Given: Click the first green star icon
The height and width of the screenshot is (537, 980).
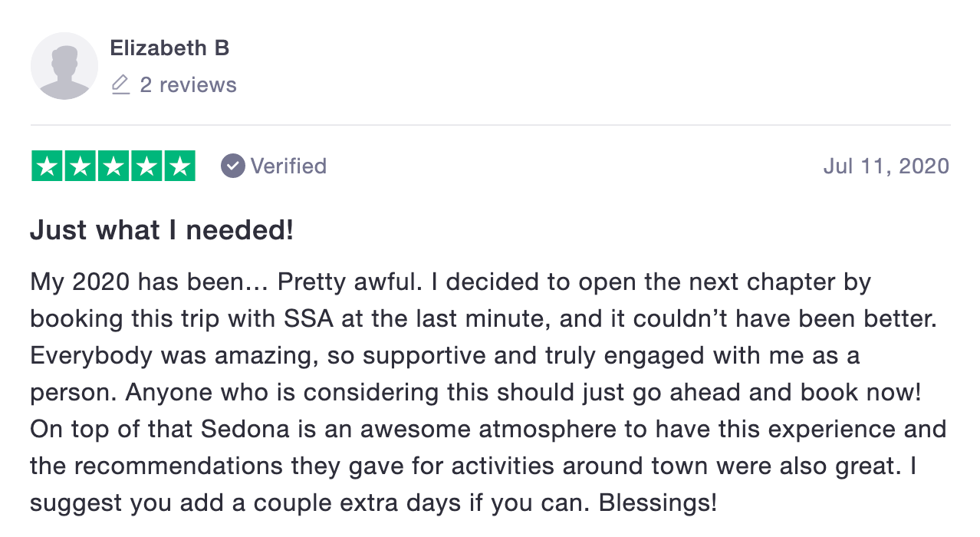Looking at the screenshot, I should pyautogui.click(x=48, y=165).
